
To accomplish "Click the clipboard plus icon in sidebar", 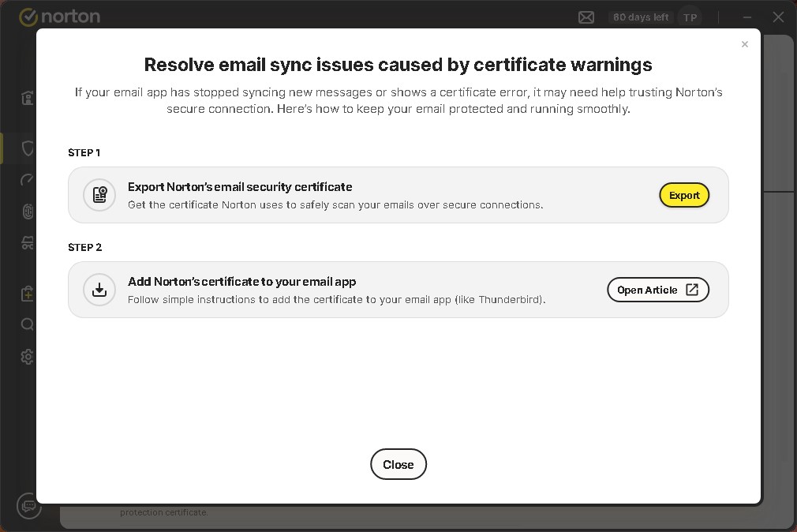I will click(28, 294).
